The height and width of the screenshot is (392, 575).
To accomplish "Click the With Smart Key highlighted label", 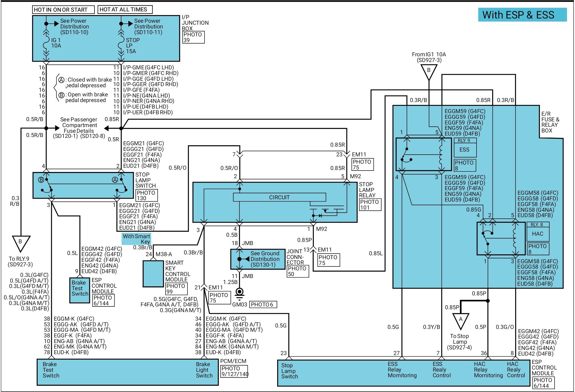I will [x=136, y=239].
